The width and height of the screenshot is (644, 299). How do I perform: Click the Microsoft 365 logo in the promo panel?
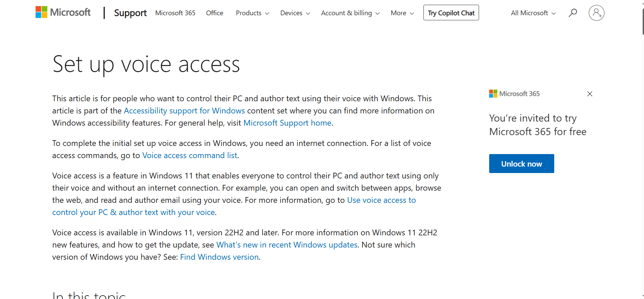(x=492, y=93)
